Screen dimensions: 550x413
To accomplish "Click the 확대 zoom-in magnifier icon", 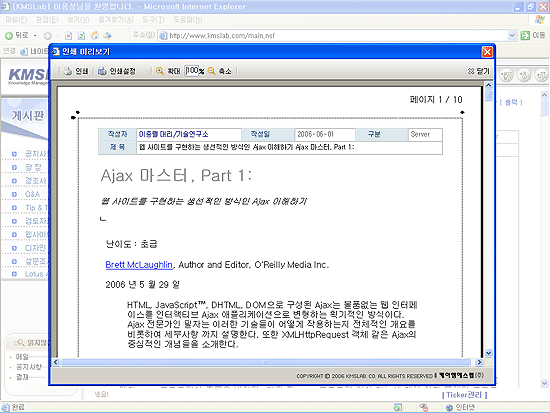I will point(160,71).
